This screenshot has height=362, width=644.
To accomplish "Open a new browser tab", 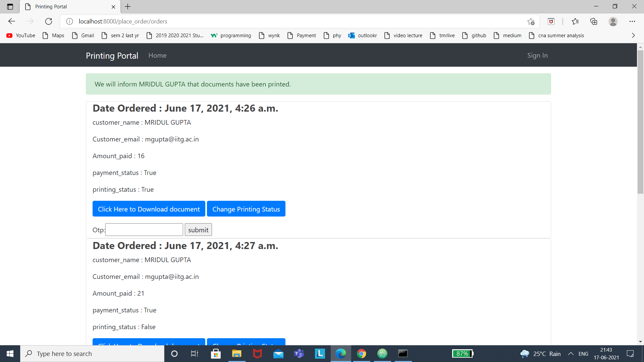I will pos(128,6).
